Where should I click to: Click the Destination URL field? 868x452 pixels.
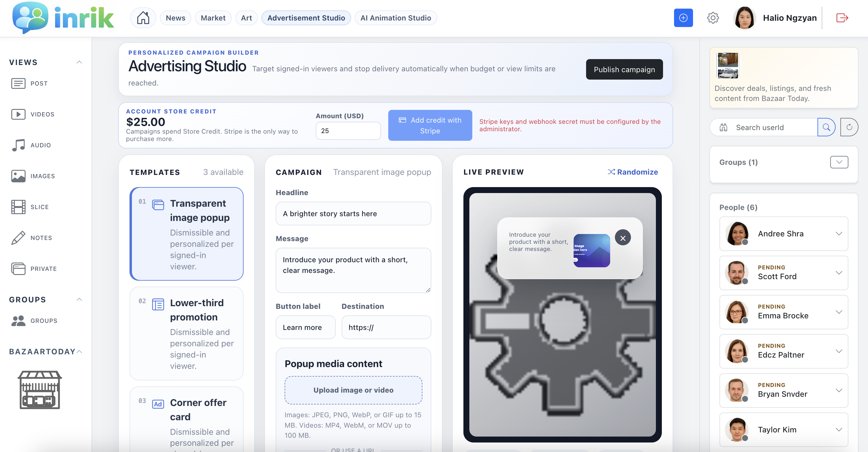click(x=386, y=327)
